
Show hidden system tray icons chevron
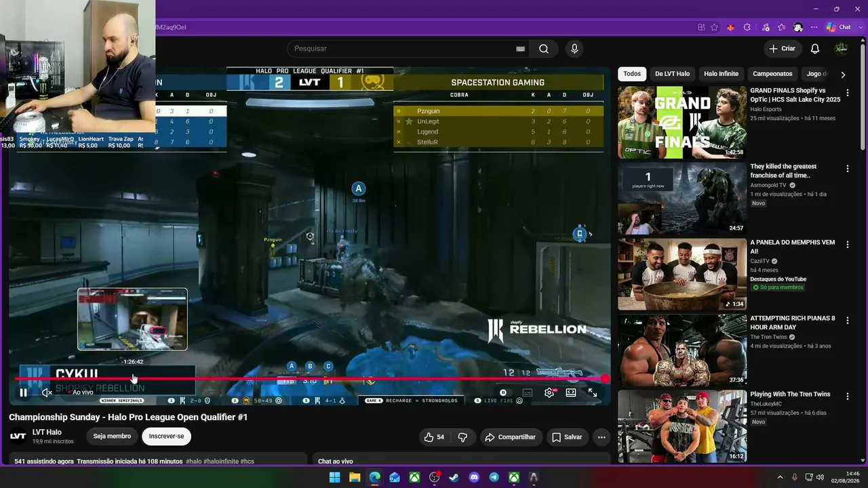780,477
